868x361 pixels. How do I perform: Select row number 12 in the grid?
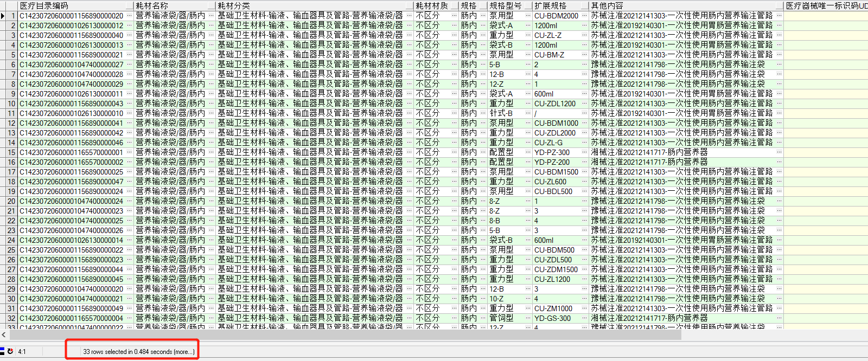pos(11,123)
